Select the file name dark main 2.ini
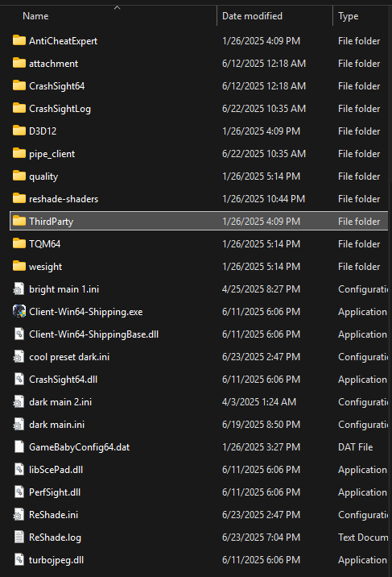Image resolution: width=392 pixels, height=577 pixels. click(60, 402)
